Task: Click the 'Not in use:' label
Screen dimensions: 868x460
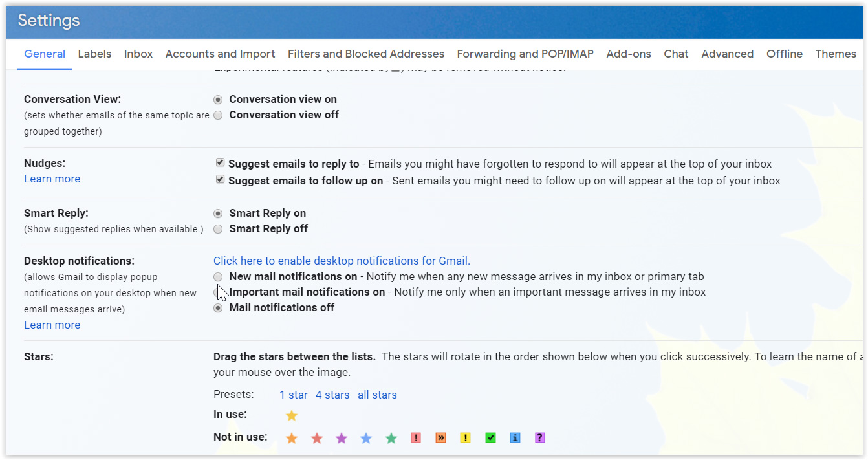Action: (240, 437)
